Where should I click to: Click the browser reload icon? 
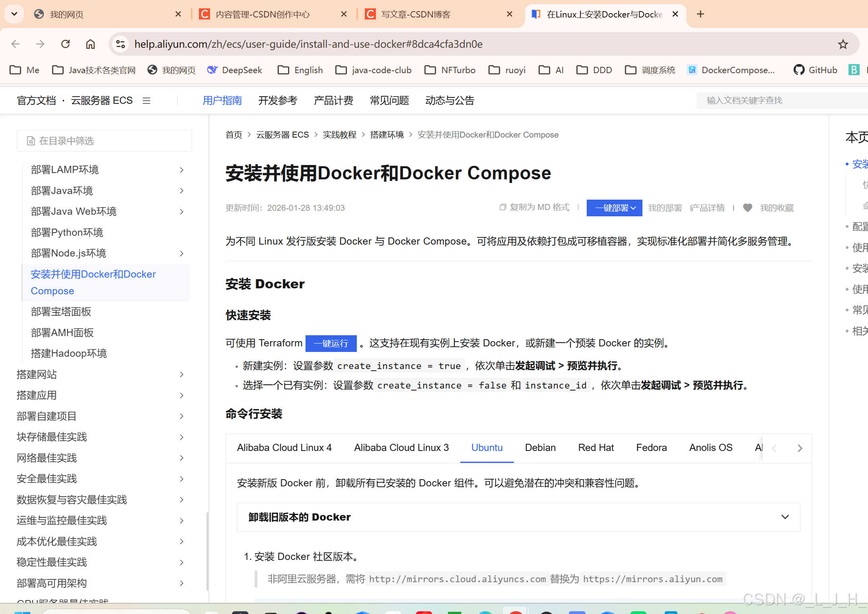tap(66, 44)
